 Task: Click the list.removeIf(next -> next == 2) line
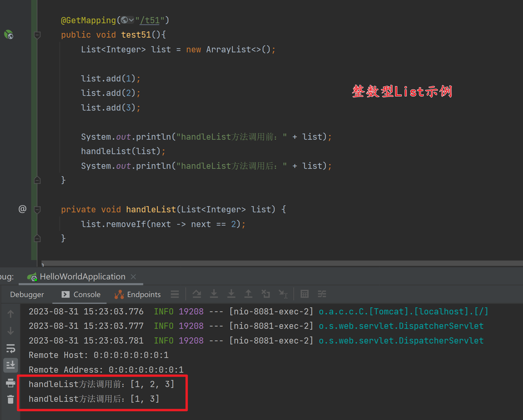(163, 224)
